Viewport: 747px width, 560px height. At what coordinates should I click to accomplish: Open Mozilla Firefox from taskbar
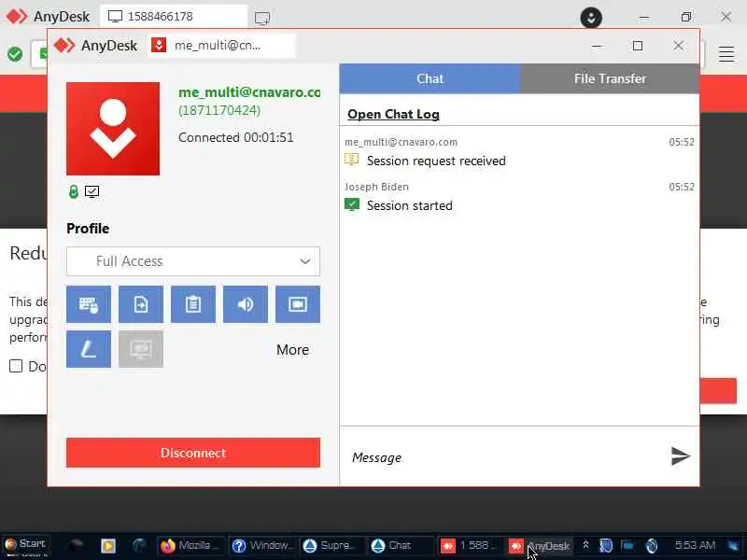pyautogui.click(x=190, y=545)
